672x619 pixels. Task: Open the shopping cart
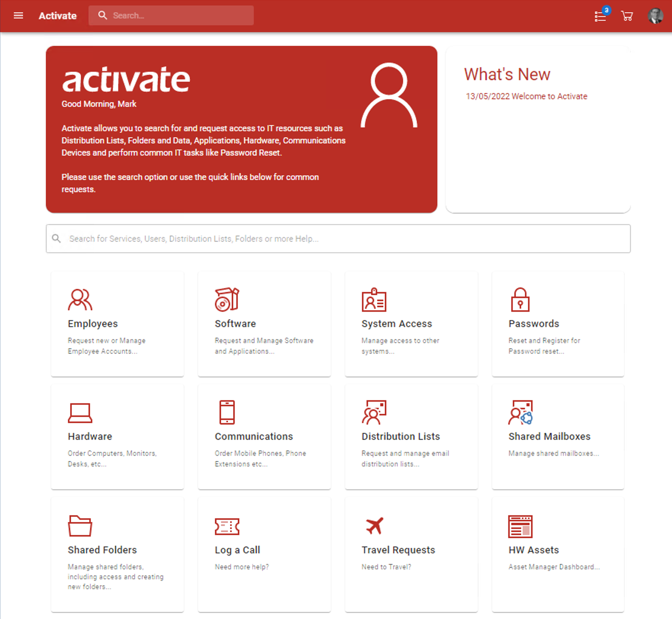[x=627, y=16]
